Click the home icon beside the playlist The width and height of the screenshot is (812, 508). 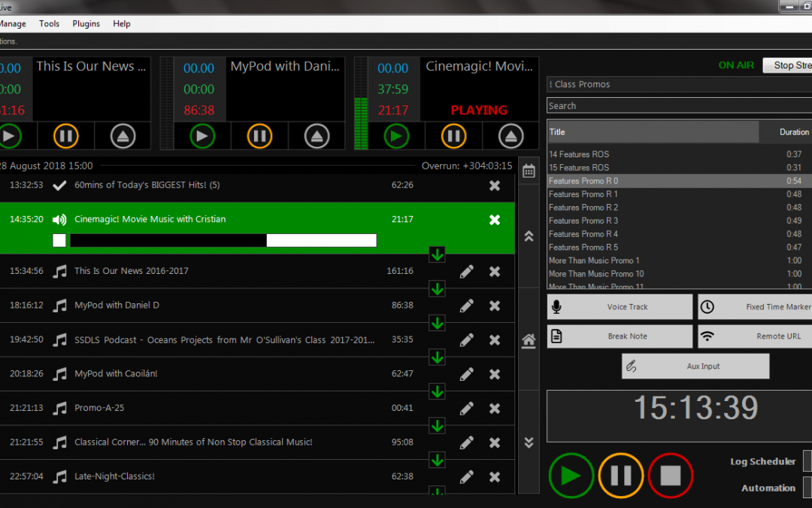click(529, 340)
